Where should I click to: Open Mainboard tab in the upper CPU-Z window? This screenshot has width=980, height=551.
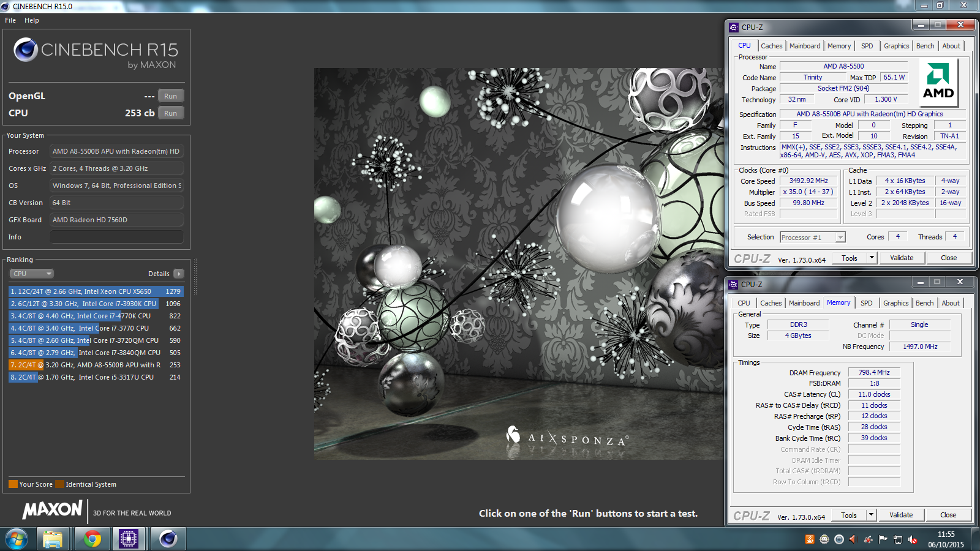[x=805, y=46]
